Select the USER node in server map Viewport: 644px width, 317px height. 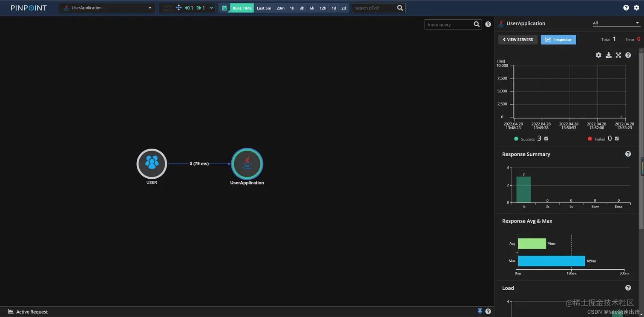pyautogui.click(x=152, y=164)
